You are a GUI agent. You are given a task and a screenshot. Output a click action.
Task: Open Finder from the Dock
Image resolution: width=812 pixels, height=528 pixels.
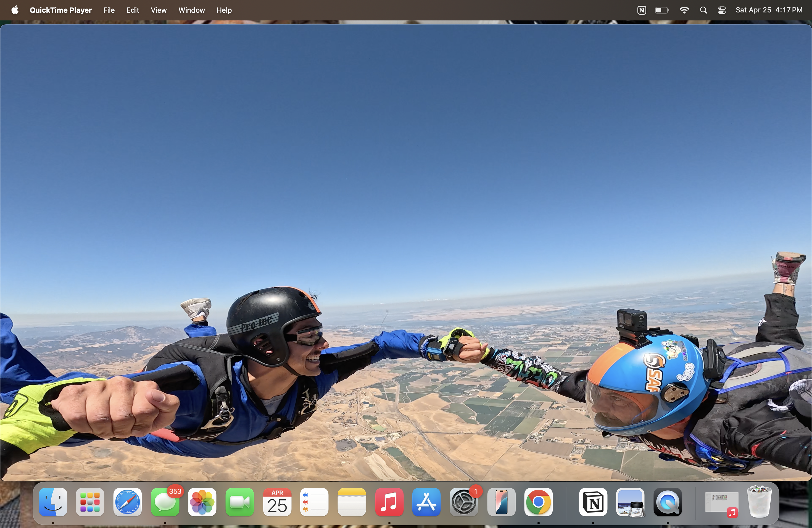pyautogui.click(x=53, y=502)
